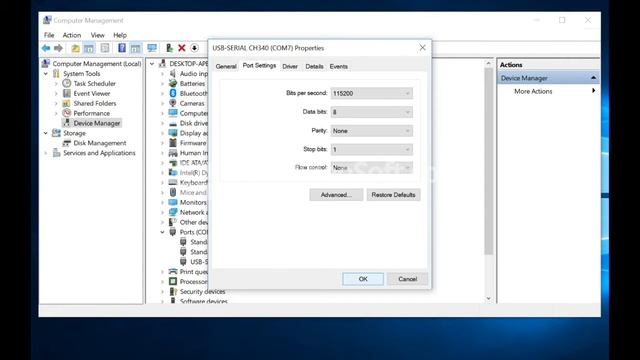Collapse the DESKTOP computer root node

point(152,64)
